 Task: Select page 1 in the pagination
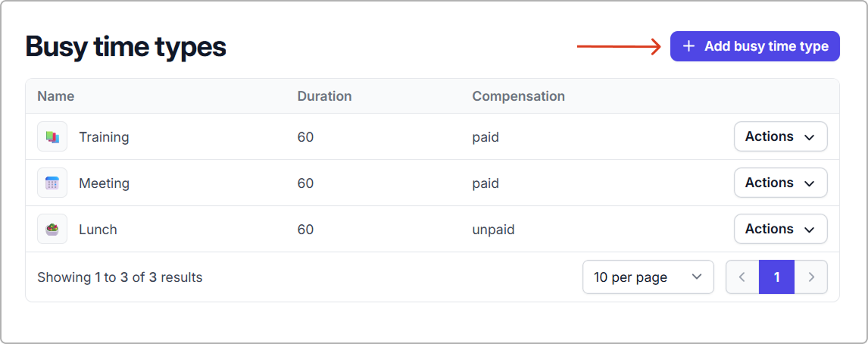point(776,277)
